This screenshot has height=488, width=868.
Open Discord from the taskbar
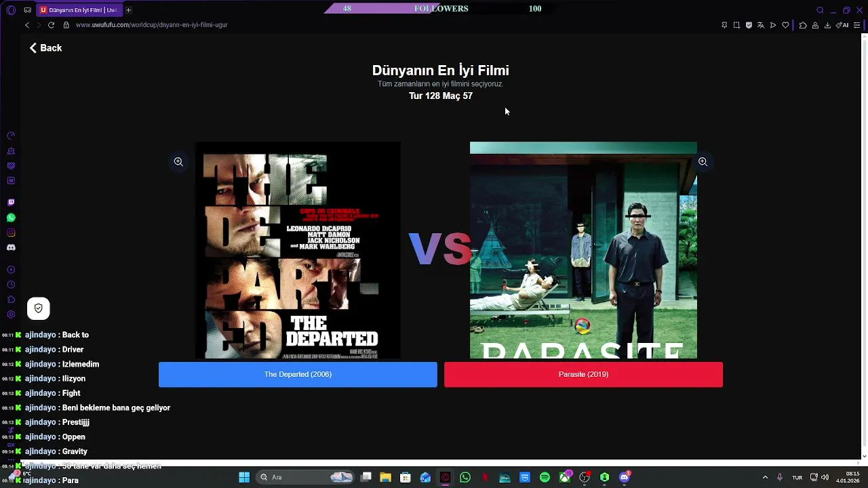pyautogui.click(x=625, y=477)
